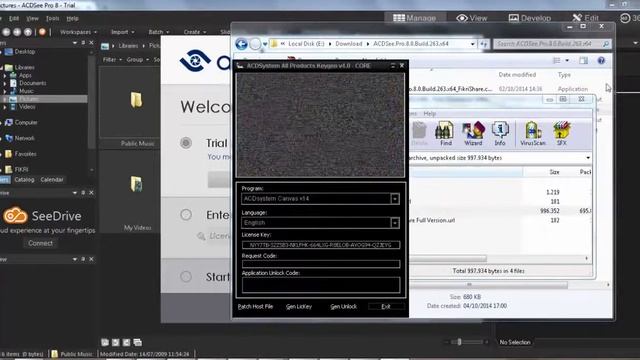Select Libraries in folder tree
The height and width of the screenshot is (360, 640).
20,67
